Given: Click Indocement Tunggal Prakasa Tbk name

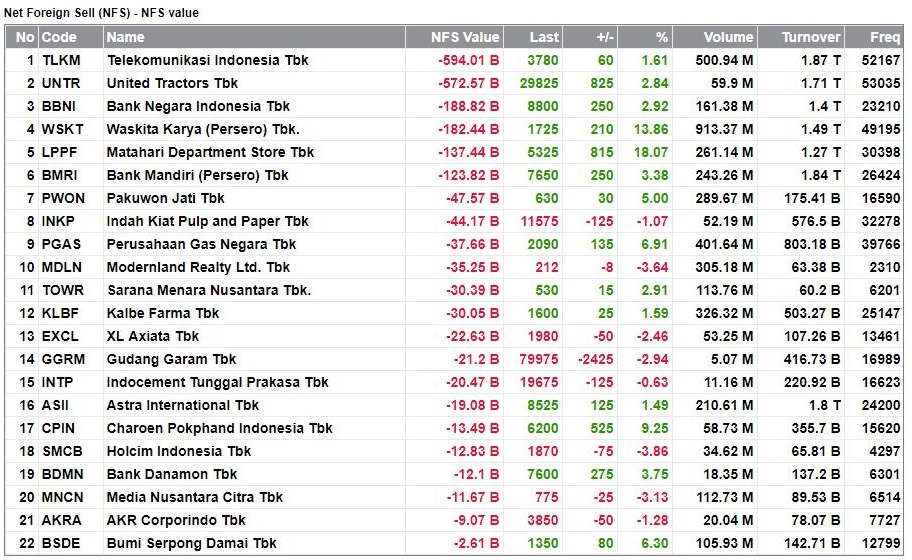Looking at the screenshot, I should [x=218, y=382].
